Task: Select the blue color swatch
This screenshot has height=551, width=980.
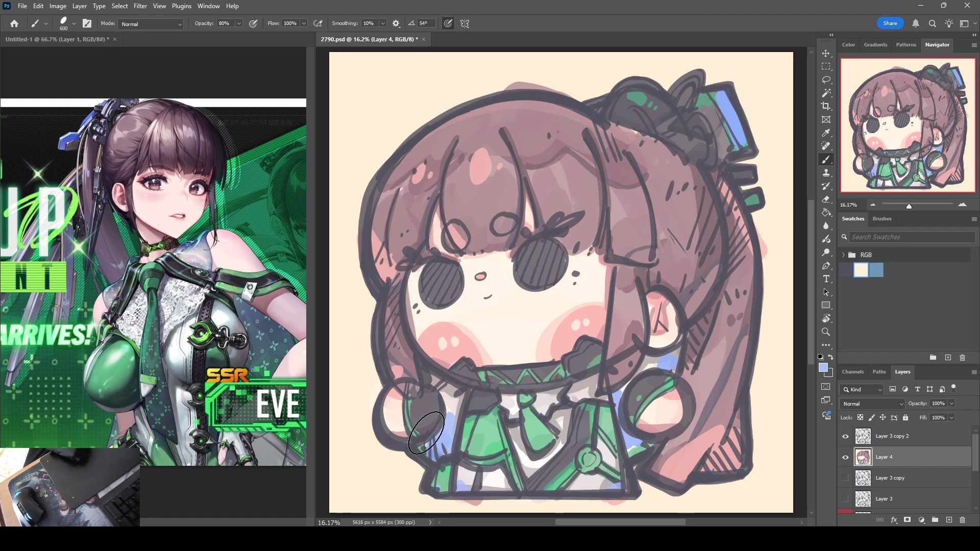Action: [x=876, y=270]
